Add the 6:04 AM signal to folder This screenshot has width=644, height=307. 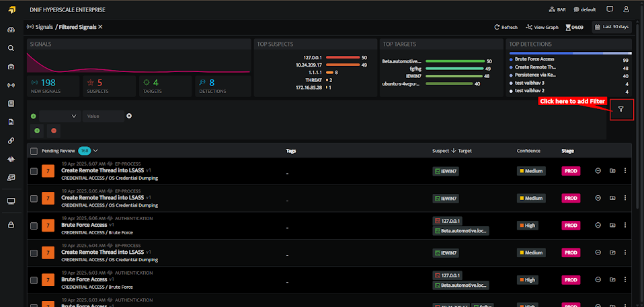(x=612, y=252)
